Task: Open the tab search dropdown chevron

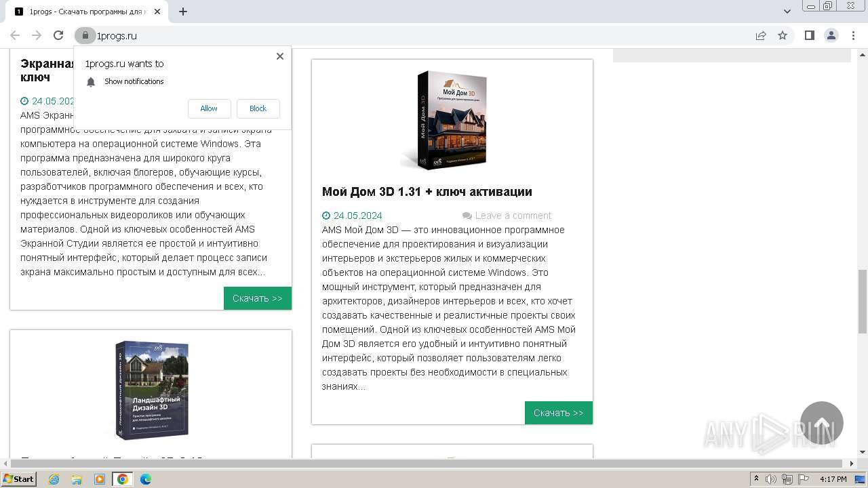Action: [x=787, y=12]
